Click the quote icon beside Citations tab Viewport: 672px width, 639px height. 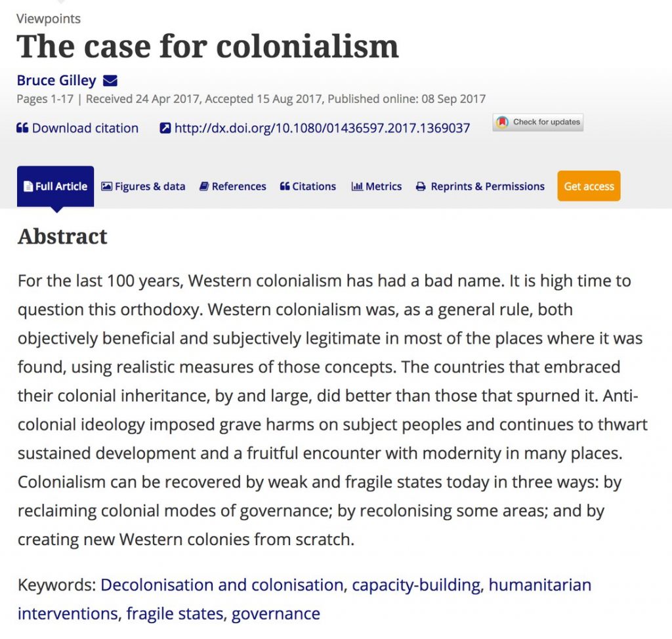coord(285,186)
